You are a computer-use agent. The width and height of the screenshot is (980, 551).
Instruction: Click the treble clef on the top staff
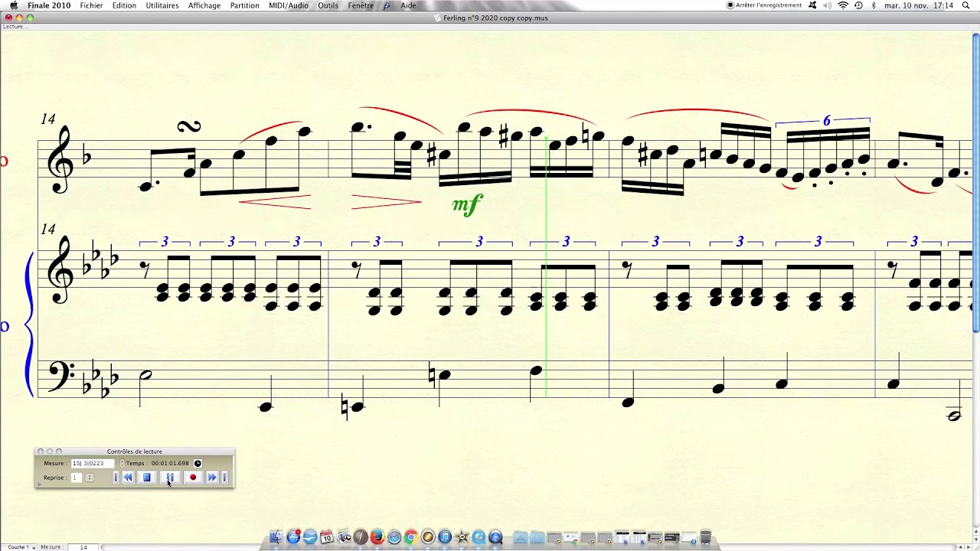coord(60,159)
